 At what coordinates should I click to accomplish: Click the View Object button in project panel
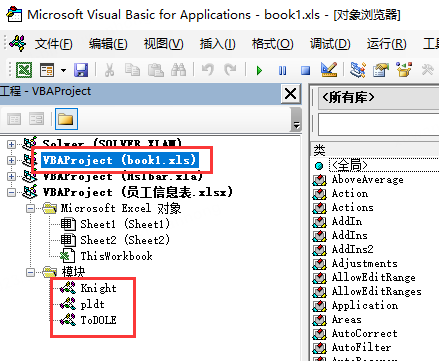click(36, 119)
